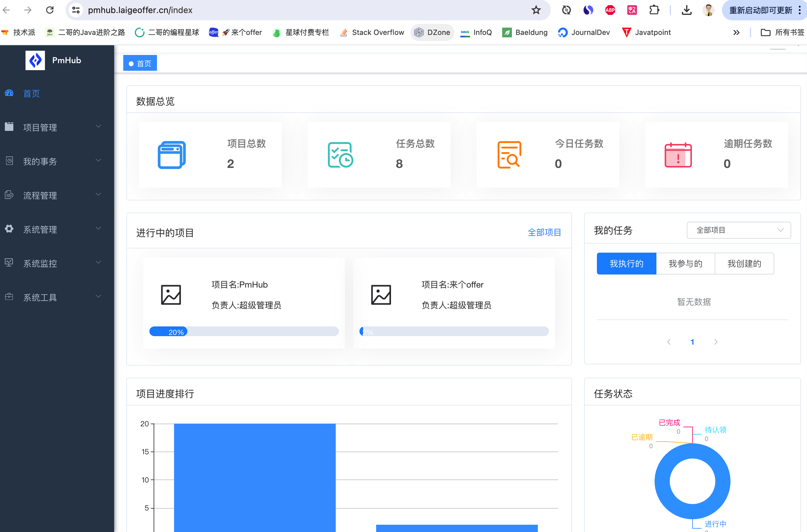Click the PmHub logo icon

point(35,60)
